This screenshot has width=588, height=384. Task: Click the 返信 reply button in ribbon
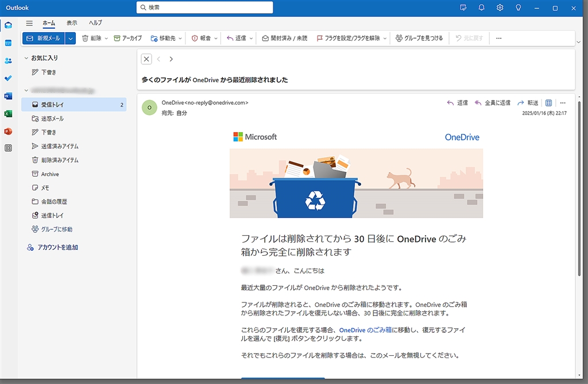(236, 39)
